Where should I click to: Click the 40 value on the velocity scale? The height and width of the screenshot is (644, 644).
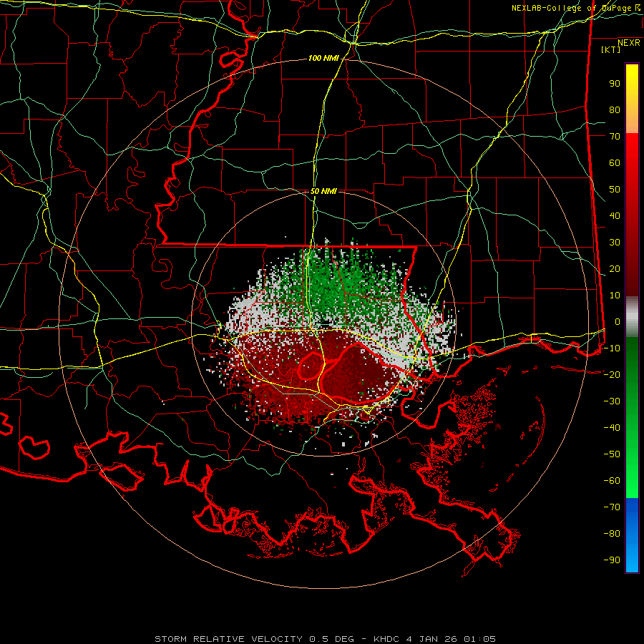tap(615, 216)
